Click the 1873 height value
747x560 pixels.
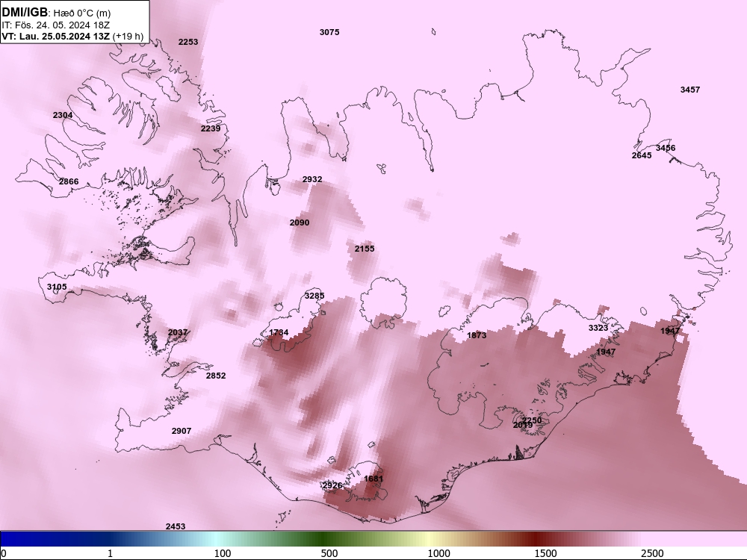click(x=477, y=335)
